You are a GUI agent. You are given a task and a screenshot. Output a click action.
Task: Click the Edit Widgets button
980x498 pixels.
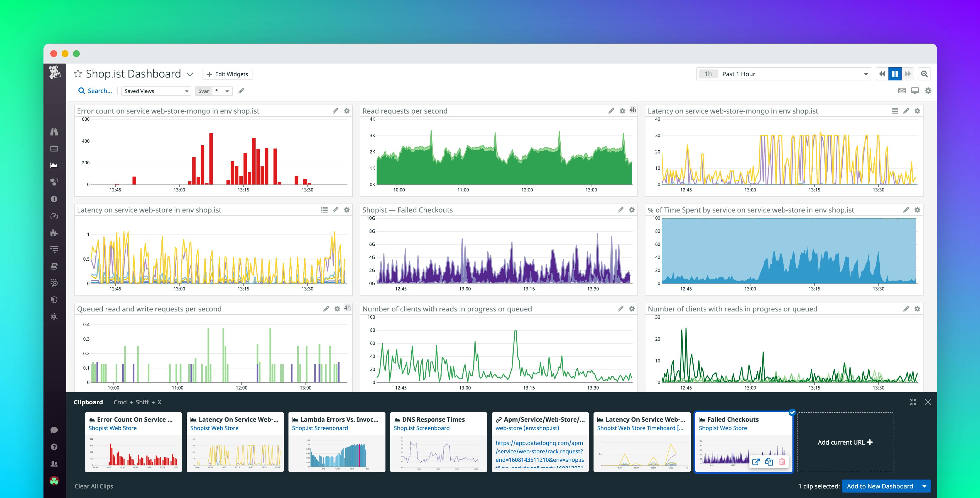(x=227, y=74)
